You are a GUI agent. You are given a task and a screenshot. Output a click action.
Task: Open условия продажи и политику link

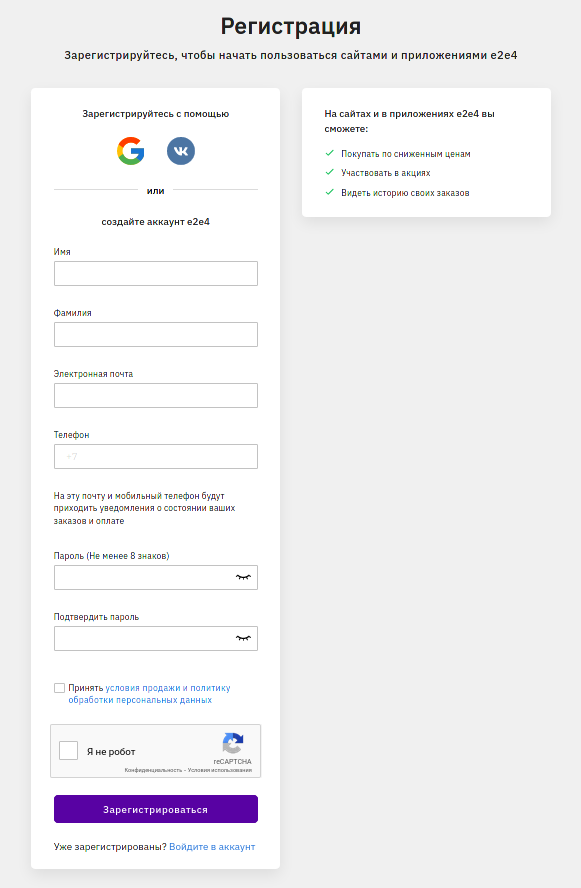click(x=168, y=688)
